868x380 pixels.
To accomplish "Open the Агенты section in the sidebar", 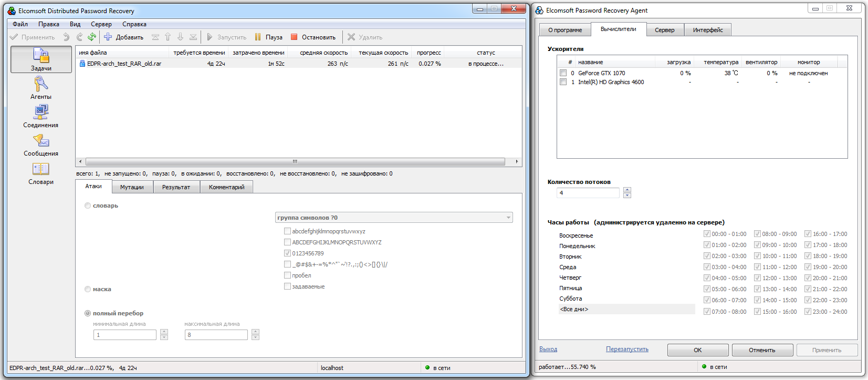I will tap(41, 88).
